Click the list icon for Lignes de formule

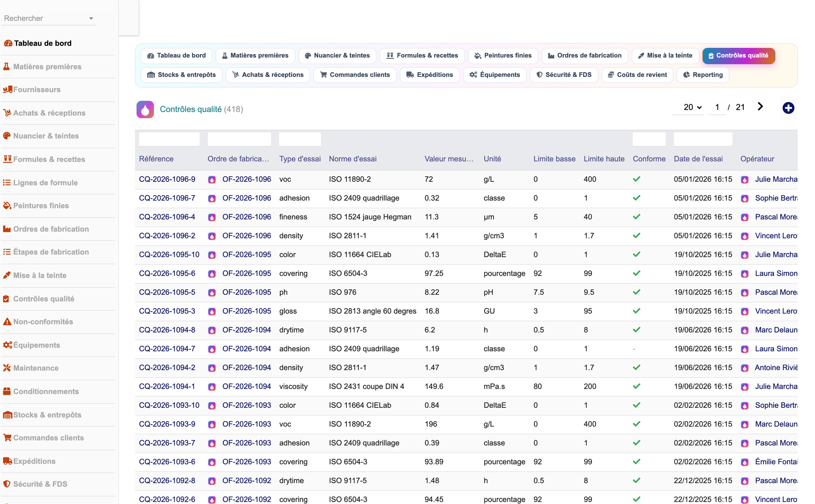pyautogui.click(x=7, y=183)
